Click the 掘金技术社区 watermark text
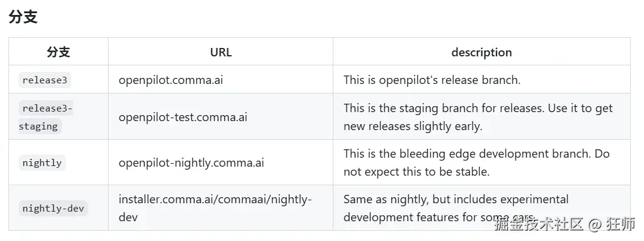The width and height of the screenshot is (644, 241). pos(538,225)
